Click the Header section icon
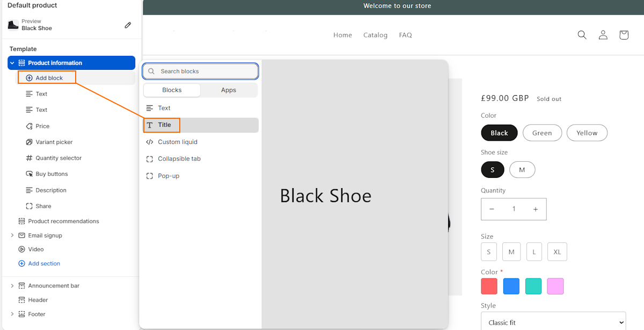Viewport: 644px width, 330px height. pos(22,300)
